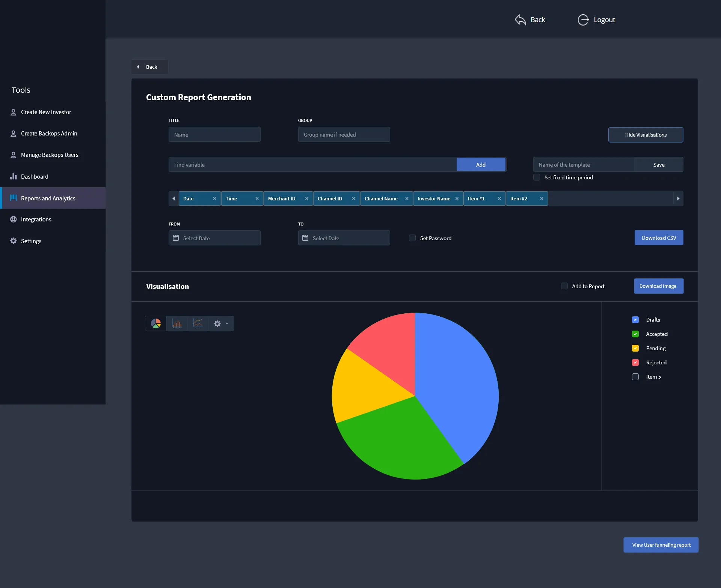Screen dimensions: 721x588
Task: Switch to bar chart visualisation icon
Action: tap(177, 323)
